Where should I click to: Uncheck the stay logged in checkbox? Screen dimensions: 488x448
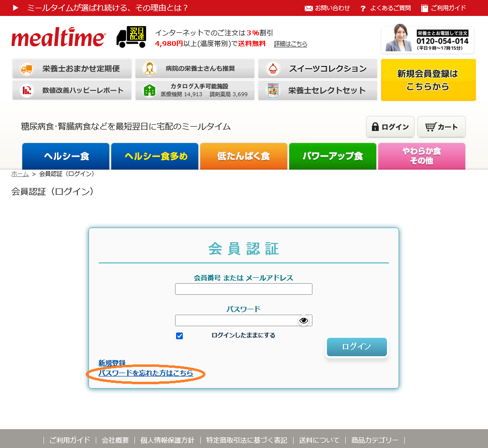(x=179, y=336)
